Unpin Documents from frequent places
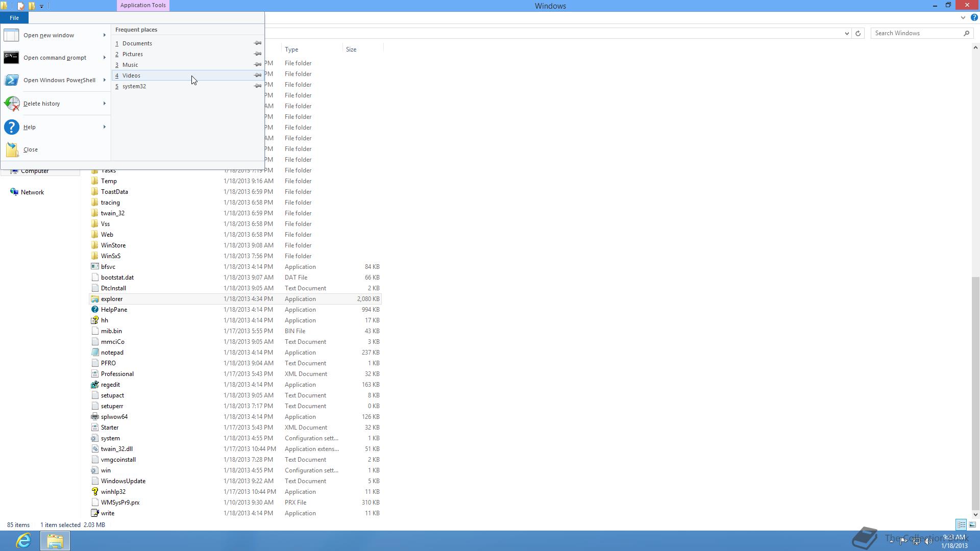Image resolution: width=980 pixels, height=551 pixels. (x=258, y=43)
